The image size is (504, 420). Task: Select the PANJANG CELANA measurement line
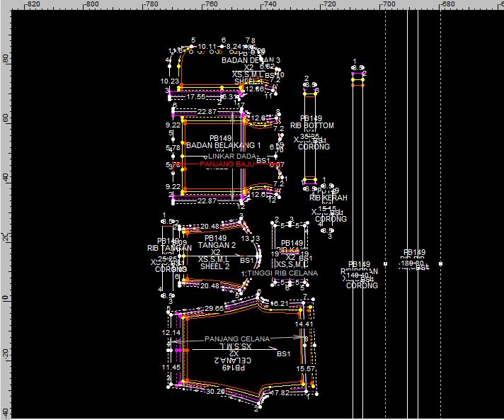point(236,339)
